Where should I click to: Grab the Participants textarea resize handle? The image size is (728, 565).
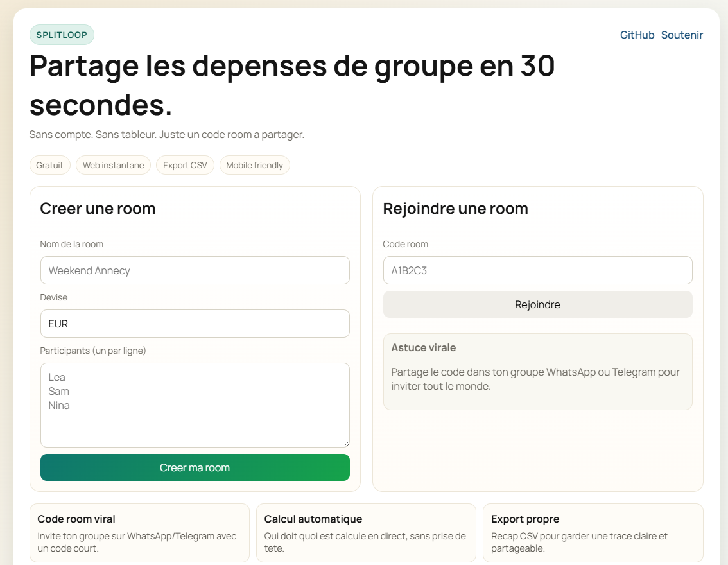pos(346,444)
